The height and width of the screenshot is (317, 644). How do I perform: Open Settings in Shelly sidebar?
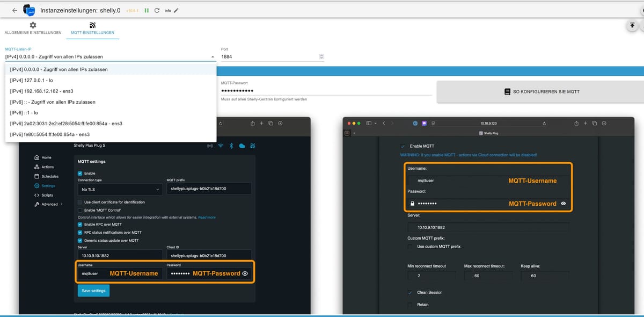click(x=45, y=185)
